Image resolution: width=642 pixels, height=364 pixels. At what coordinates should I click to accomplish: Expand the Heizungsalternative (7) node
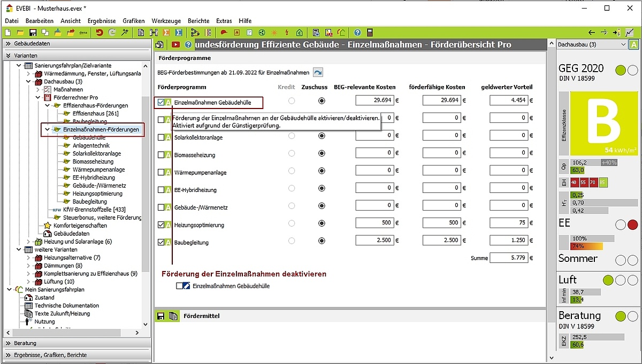pyautogui.click(x=29, y=258)
